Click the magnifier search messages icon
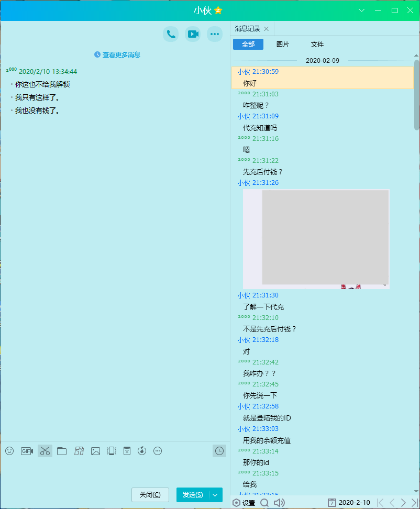The height and width of the screenshot is (509, 420). [x=264, y=503]
